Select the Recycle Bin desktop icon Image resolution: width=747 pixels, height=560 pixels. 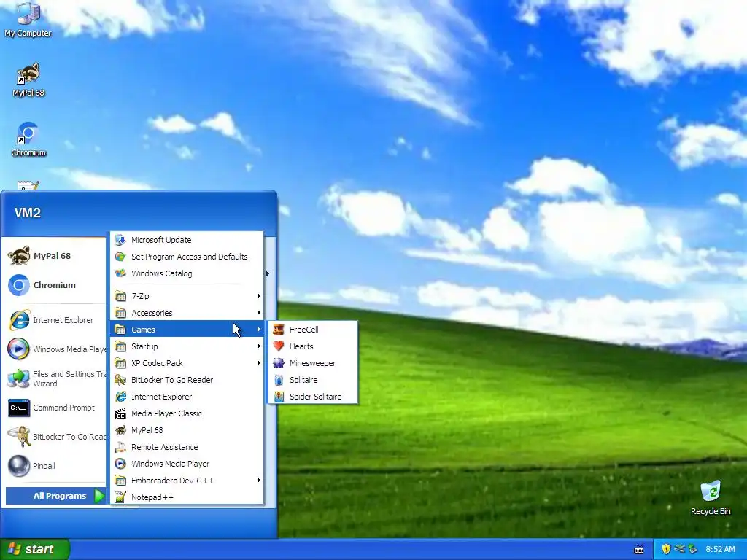click(x=711, y=497)
